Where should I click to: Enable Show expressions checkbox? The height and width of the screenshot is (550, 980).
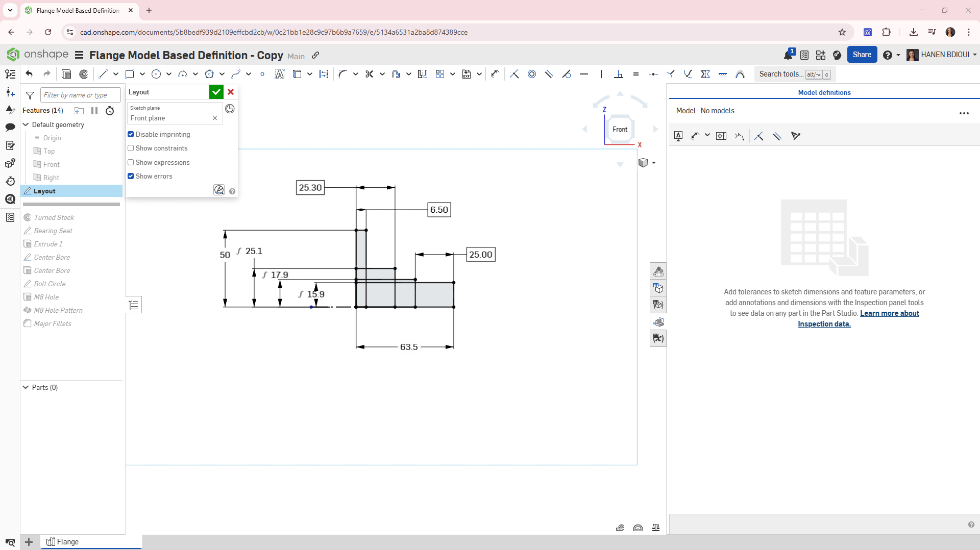point(131,162)
